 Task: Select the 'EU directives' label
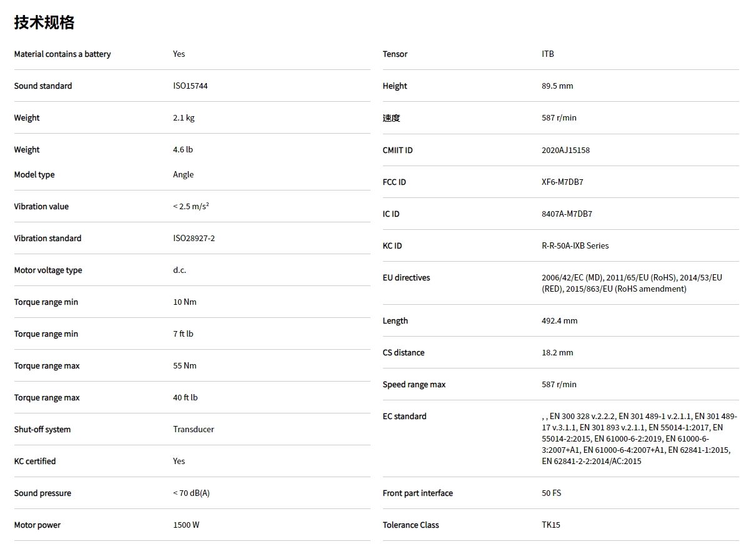point(406,278)
